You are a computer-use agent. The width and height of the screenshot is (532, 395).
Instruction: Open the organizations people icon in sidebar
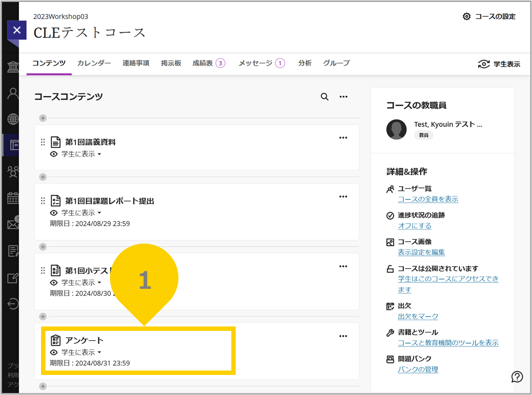(13, 172)
